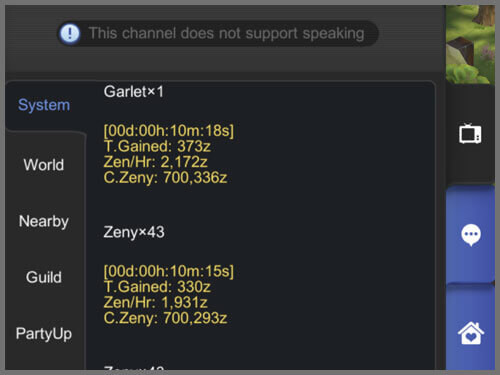This screenshot has height=375, width=500.
Task: Open the Nearby chat tab
Action: (44, 221)
